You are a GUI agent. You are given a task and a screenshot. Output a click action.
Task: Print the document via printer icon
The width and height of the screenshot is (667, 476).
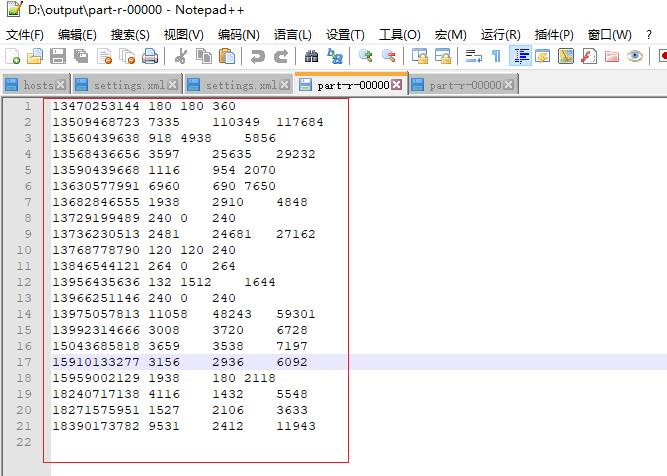(150, 56)
